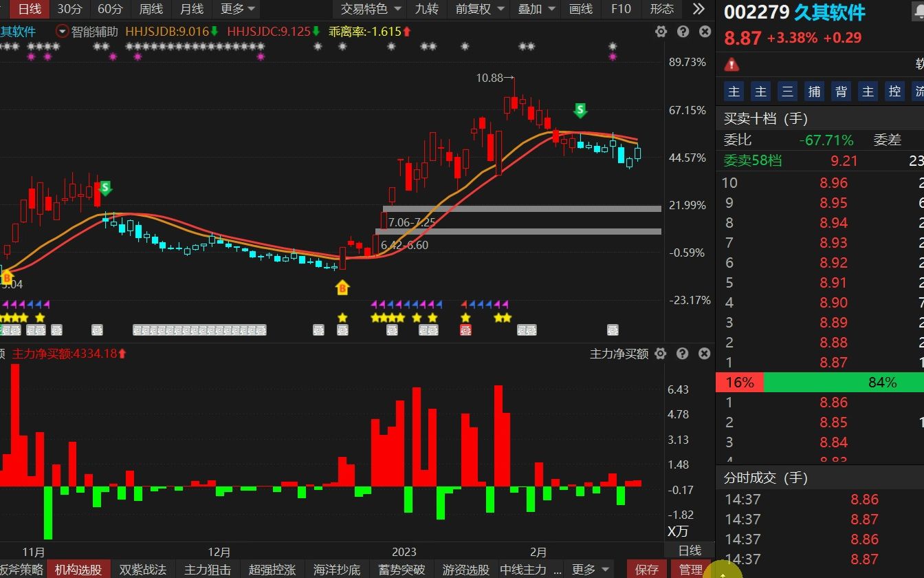This screenshot has height=578, width=924.
Task: Click the 背 tag under stock name
Action: click(x=841, y=92)
